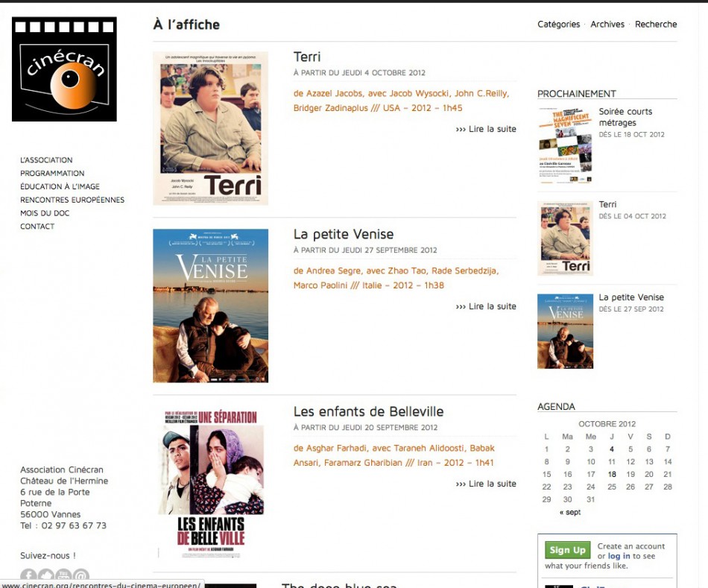The image size is (708, 588).
Task: Click the green Sign Up button
Action: point(567,550)
